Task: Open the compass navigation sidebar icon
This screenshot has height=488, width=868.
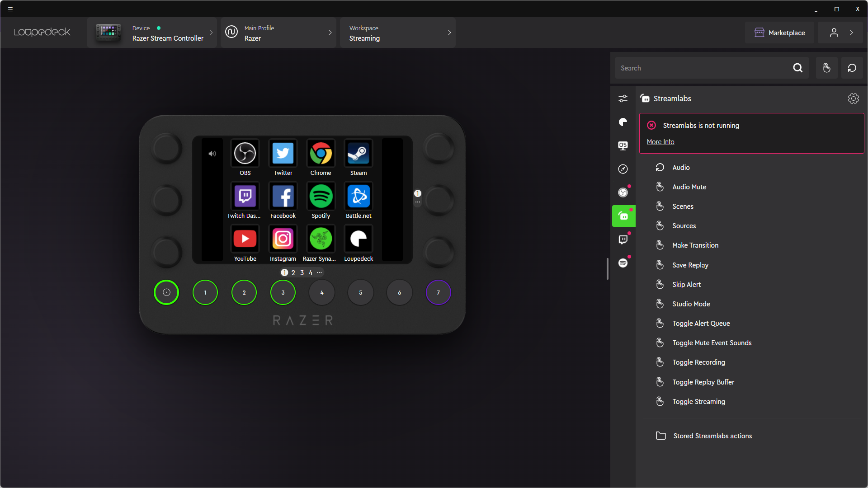Action: pyautogui.click(x=623, y=169)
